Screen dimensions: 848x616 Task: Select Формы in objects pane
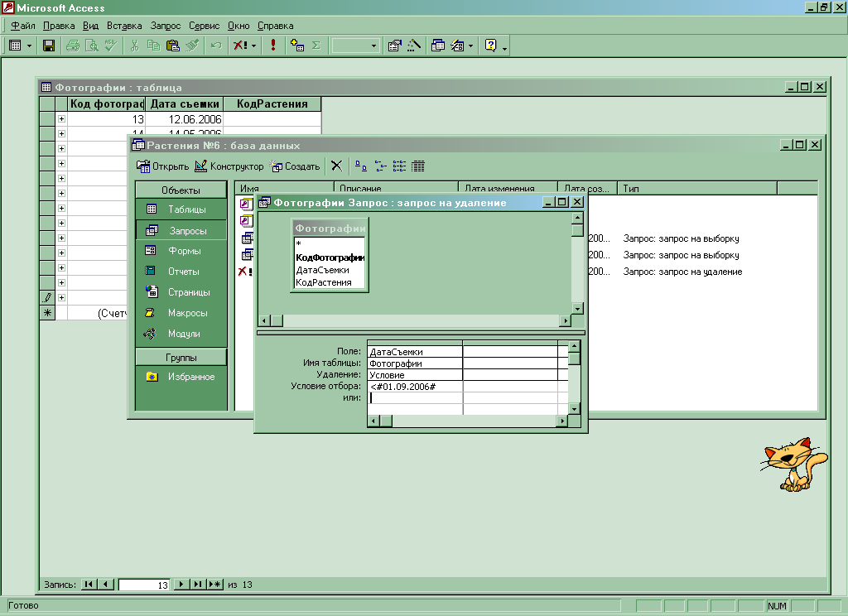[x=181, y=251]
